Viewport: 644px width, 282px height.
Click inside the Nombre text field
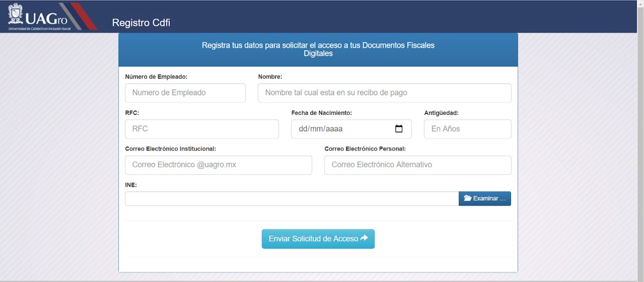tap(384, 93)
